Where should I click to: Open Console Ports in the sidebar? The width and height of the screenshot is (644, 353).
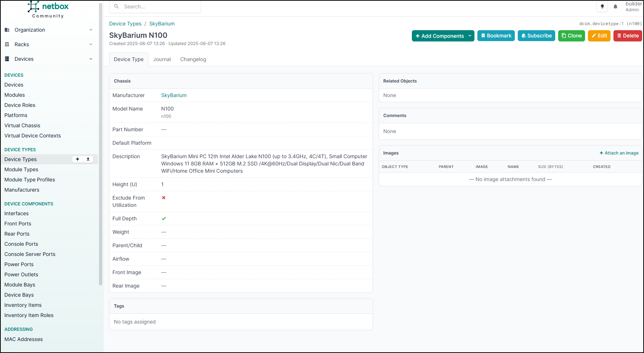click(x=21, y=244)
